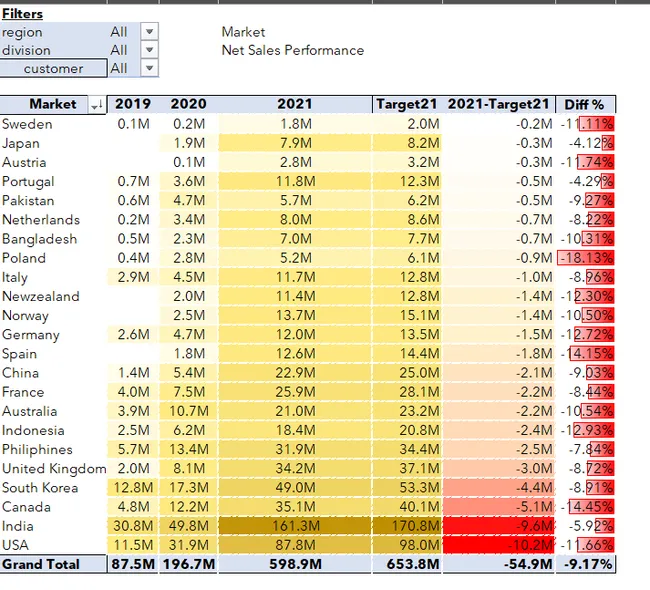Open the customer filter dropdown
The image size is (650, 590).
click(149, 68)
